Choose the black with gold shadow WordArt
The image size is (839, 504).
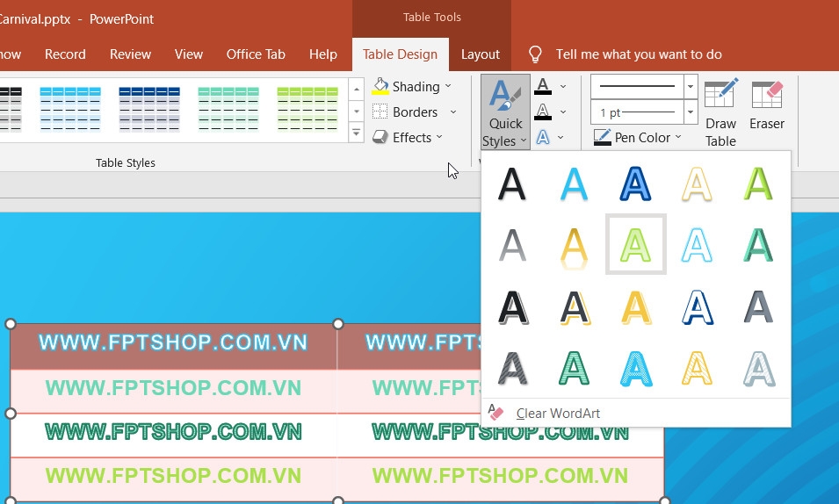pyautogui.click(x=574, y=307)
